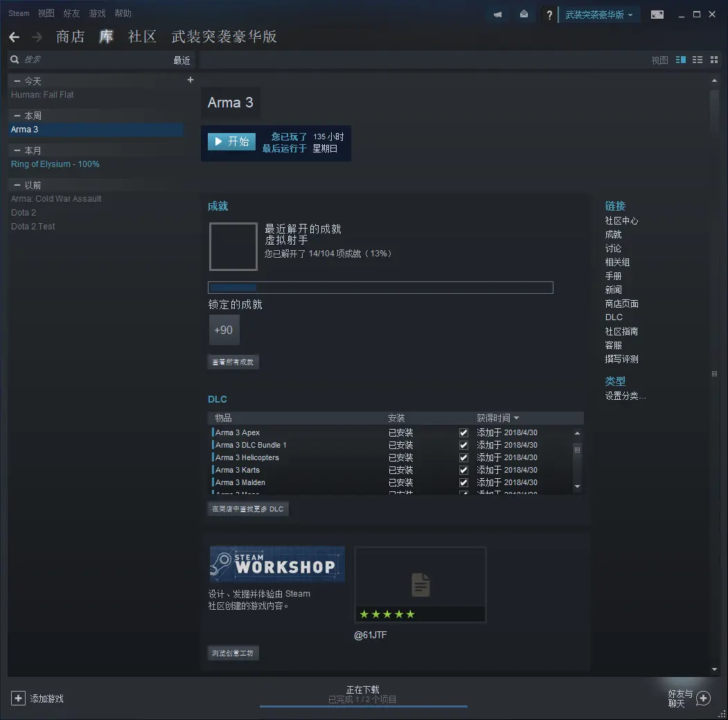Click the DLC list scrollbar thumb
This screenshot has height=720, width=728.
577,450
